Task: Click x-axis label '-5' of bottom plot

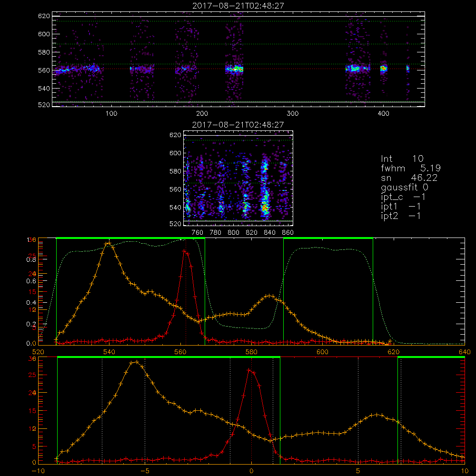Action: [x=145, y=471]
